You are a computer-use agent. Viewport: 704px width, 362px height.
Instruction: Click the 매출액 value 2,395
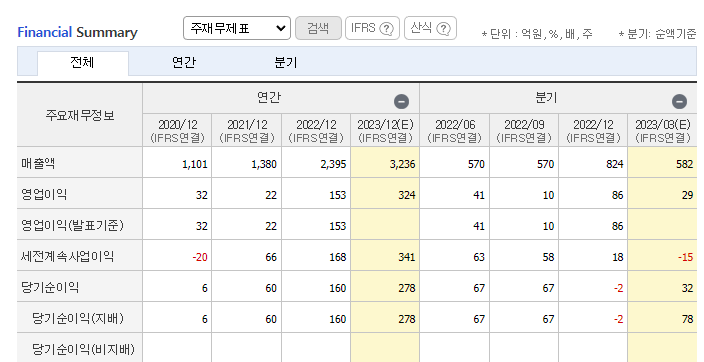(x=333, y=164)
